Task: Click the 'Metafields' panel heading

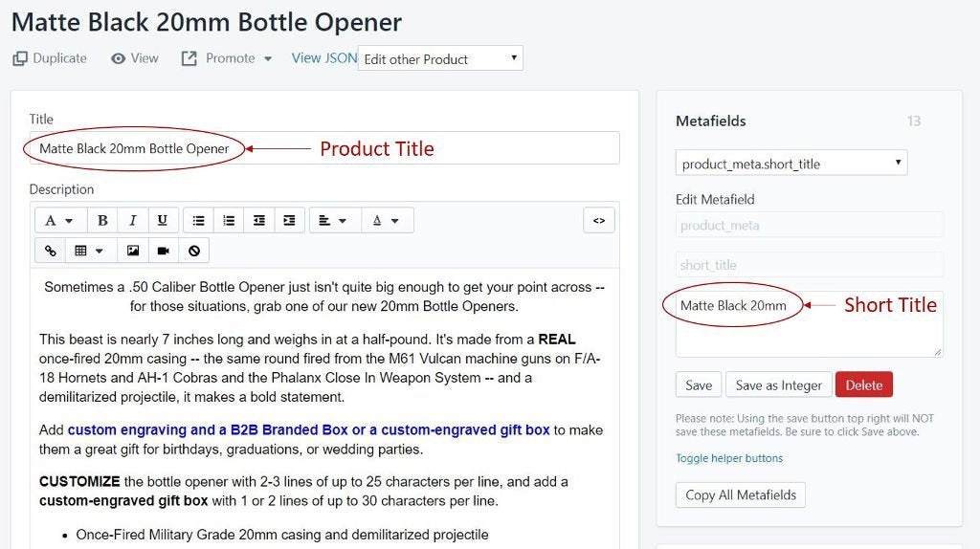Action: click(x=711, y=121)
